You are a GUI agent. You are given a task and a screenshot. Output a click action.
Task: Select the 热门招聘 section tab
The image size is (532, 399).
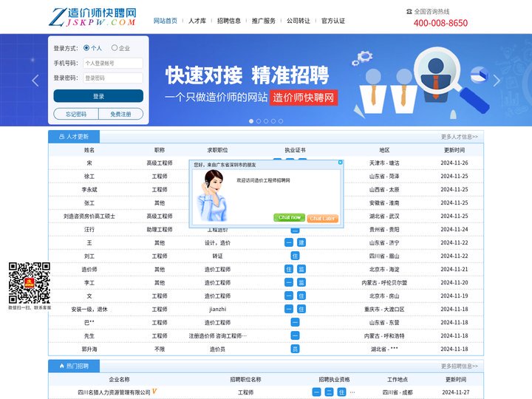[x=74, y=366]
